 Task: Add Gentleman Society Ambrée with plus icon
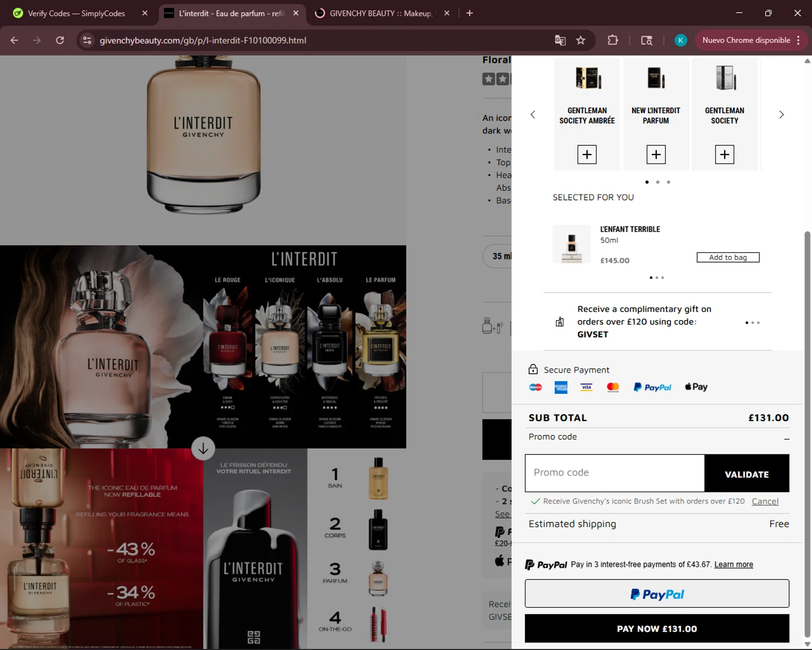(x=587, y=154)
